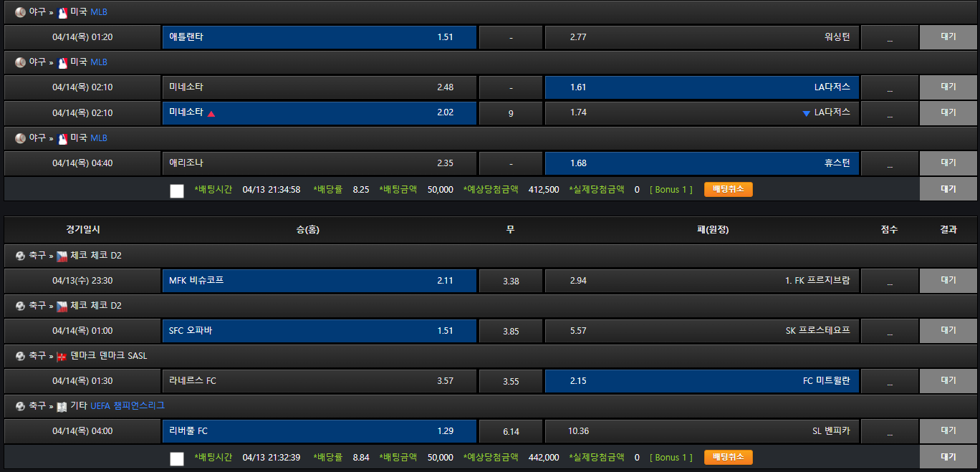Tick the checkbox for the 21:34:58 bet
Screen dimensions: 980x472
tap(177, 191)
